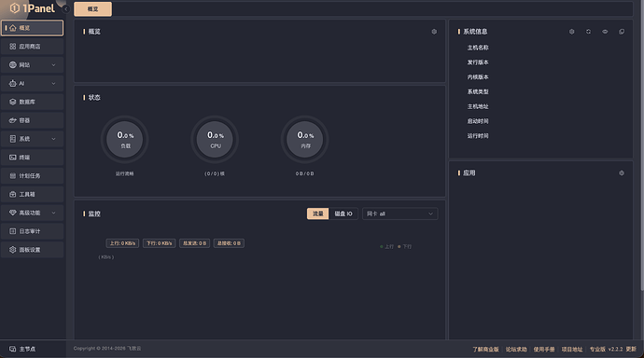Click the CPU usage gauge

click(215, 140)
